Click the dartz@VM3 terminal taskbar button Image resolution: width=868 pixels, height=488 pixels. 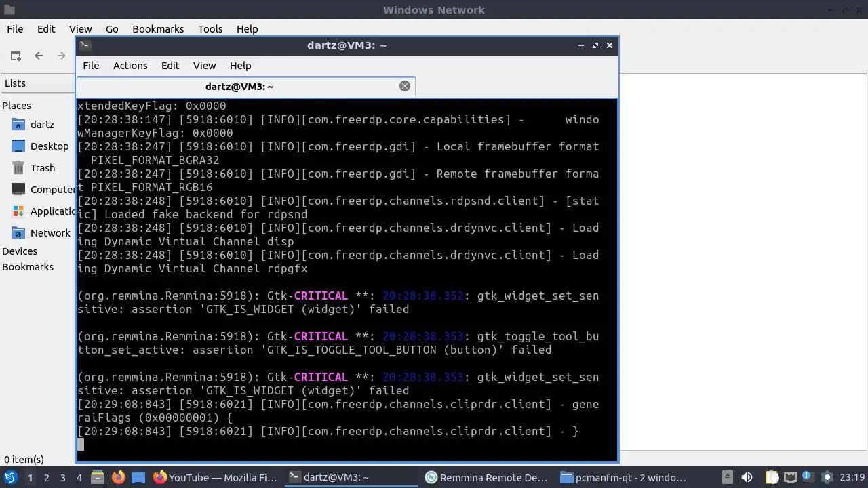click(351, 477)
